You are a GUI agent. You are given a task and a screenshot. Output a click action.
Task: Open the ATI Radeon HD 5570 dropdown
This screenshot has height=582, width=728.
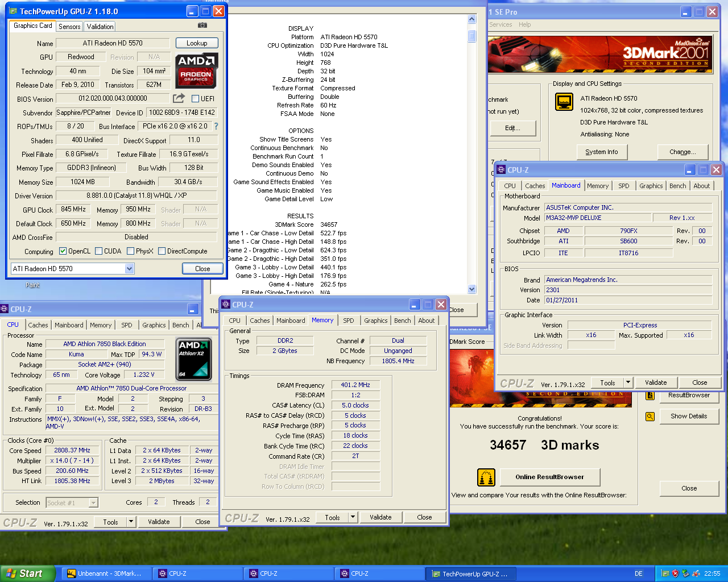(129, 269)
